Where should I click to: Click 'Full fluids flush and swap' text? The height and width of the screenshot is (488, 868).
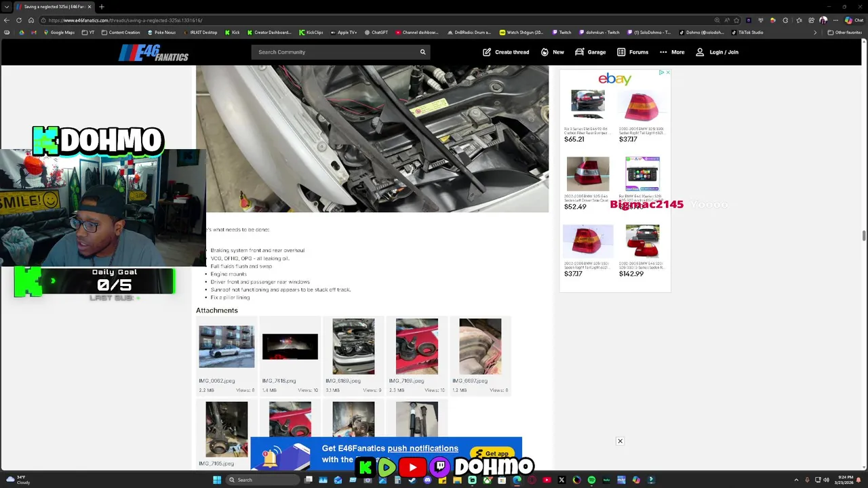click(x=241, y=266)
